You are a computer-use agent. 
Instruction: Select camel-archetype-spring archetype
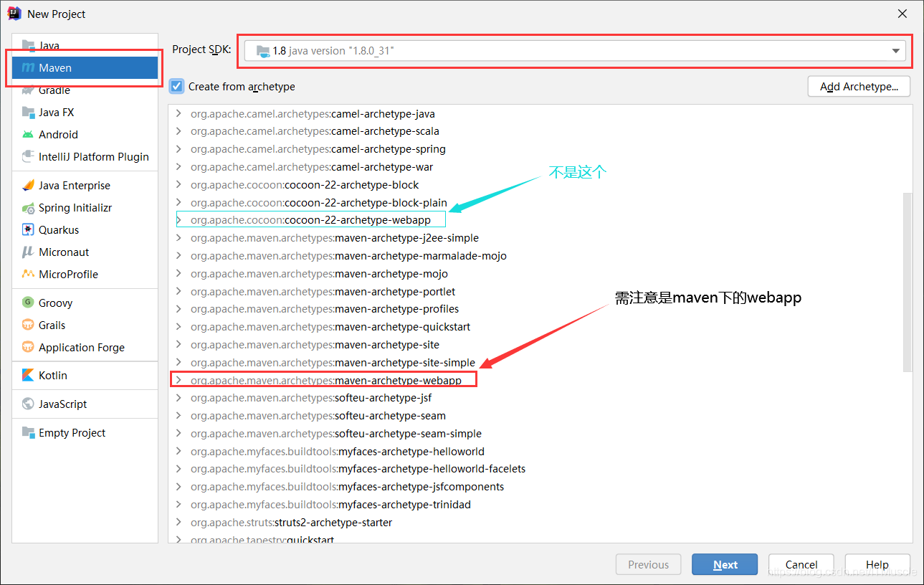click(x=318, y=149)
